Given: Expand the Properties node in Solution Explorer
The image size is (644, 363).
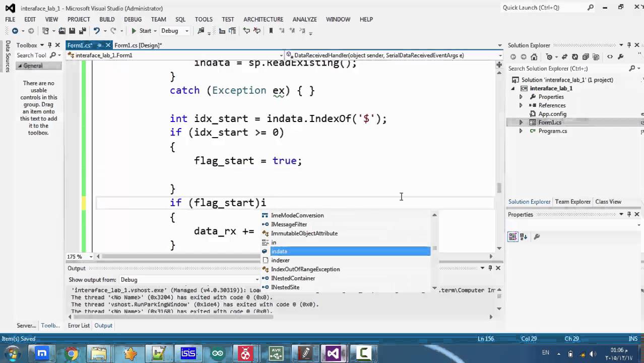Looking at the screenshot, I should 521,97.
